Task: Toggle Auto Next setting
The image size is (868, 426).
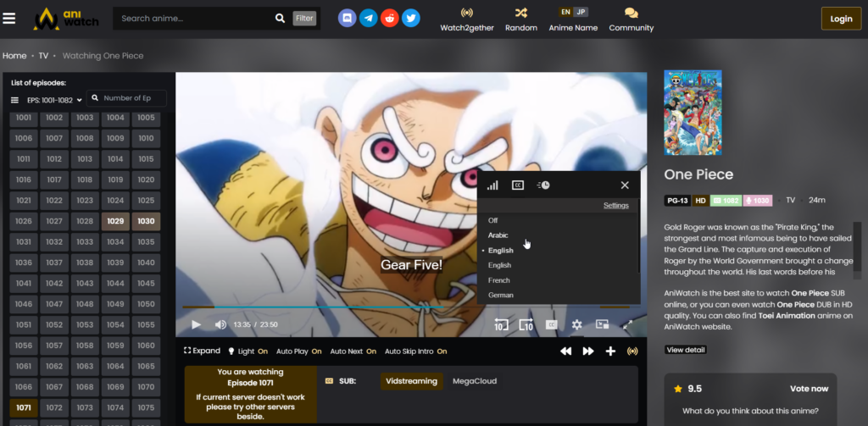Action: [353, 351]
